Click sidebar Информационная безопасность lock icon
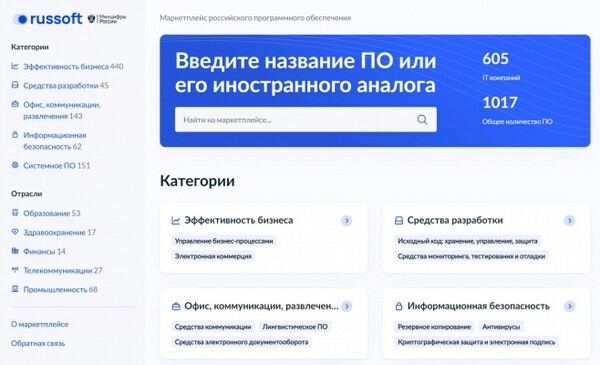 coord(15,135)
